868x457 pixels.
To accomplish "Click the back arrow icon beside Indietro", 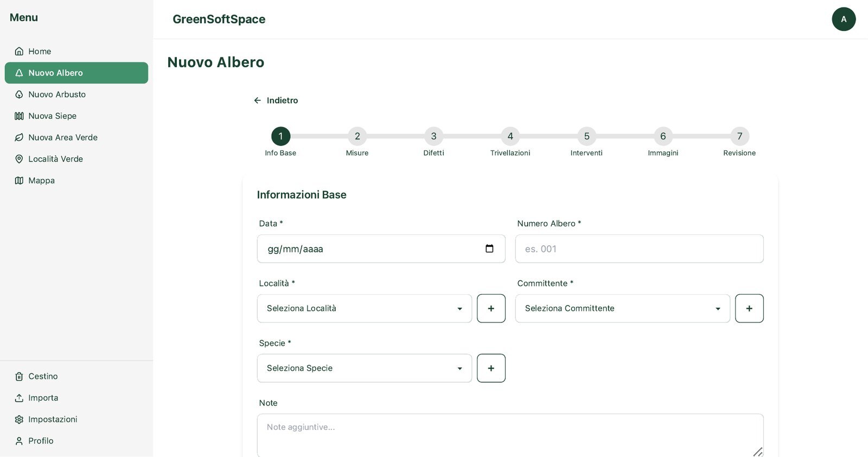I will coord(258,100).
